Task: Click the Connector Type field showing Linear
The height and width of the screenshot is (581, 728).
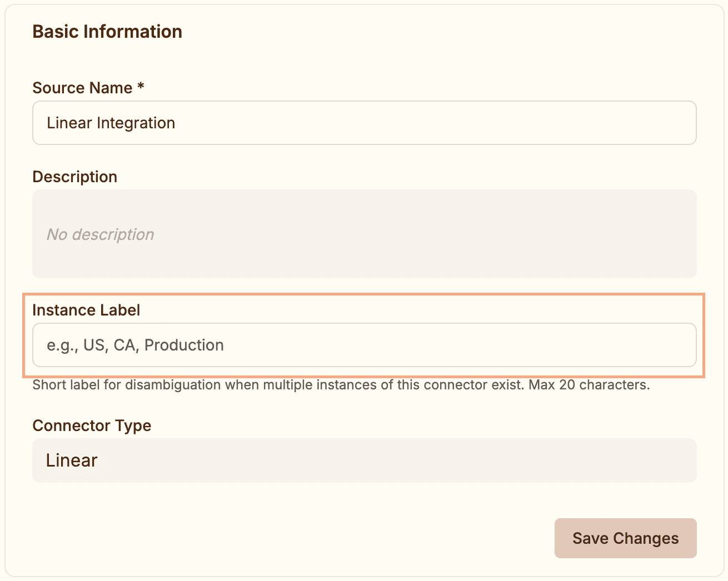Action: (x=364, y=460)
